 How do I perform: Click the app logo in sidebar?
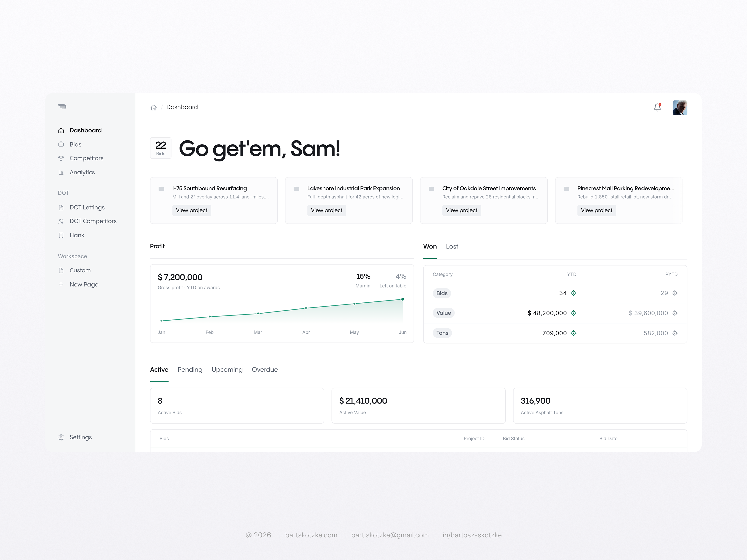pos(62,107)
